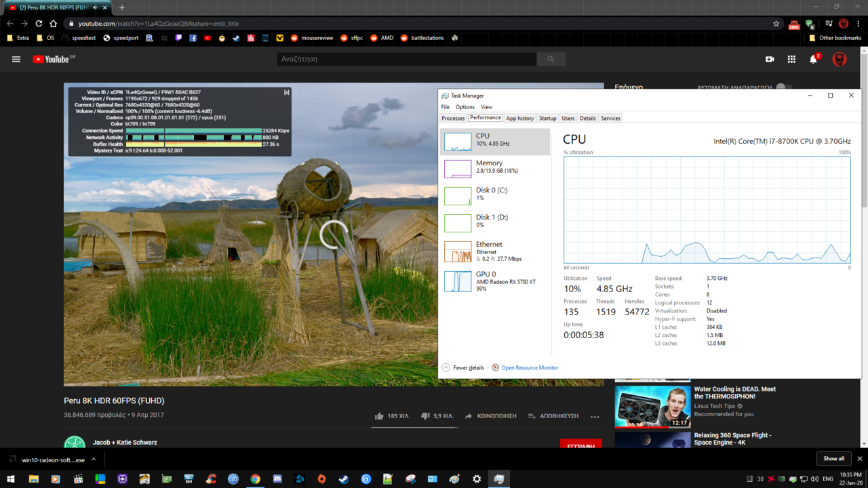Bookmark this page with the star icon

(x=776, y=24)
